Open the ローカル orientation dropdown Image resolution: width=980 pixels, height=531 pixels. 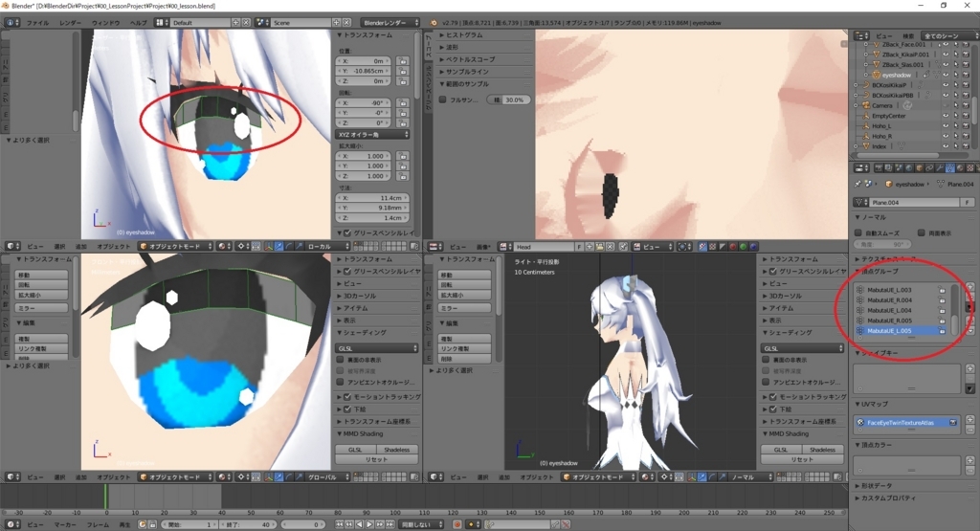[x=327, y=246]
